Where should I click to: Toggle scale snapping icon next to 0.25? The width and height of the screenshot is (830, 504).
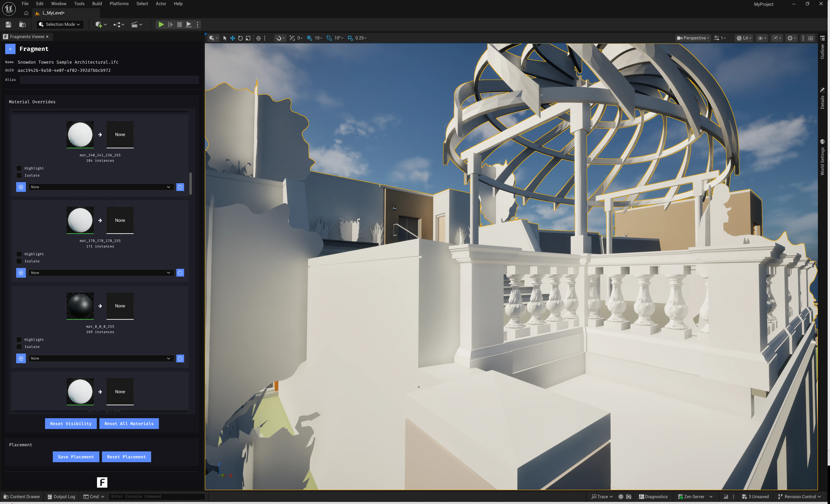coord(350,38)
